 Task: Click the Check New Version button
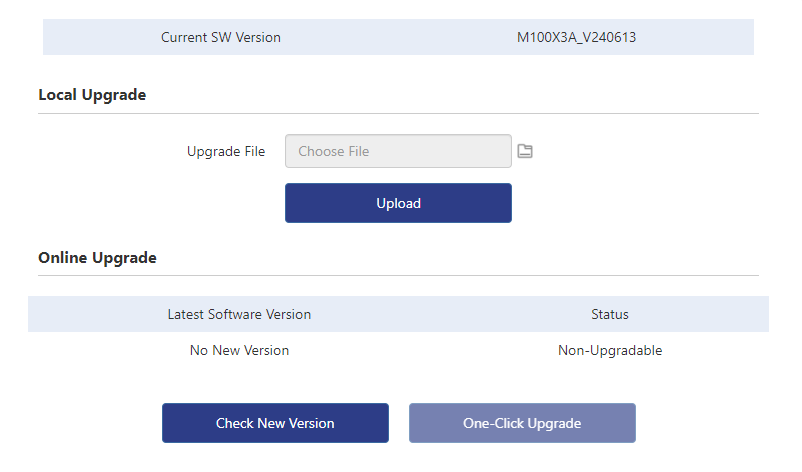275,423
